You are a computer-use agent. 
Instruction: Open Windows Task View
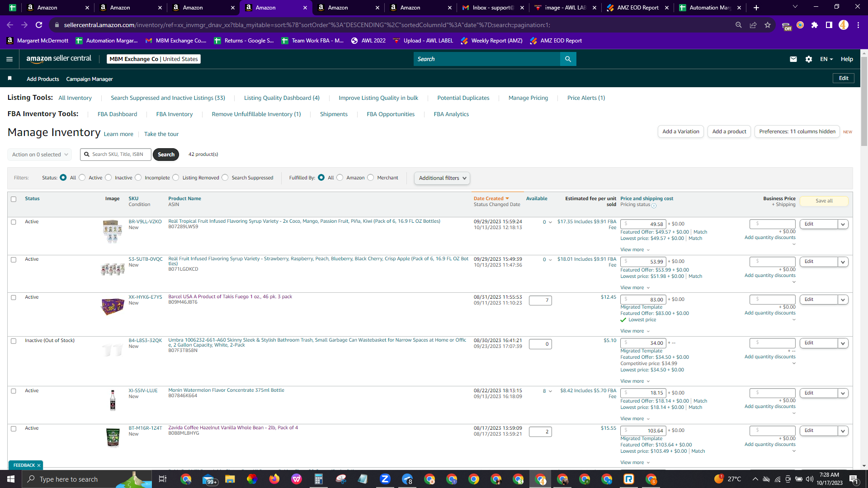click(163, 479)
